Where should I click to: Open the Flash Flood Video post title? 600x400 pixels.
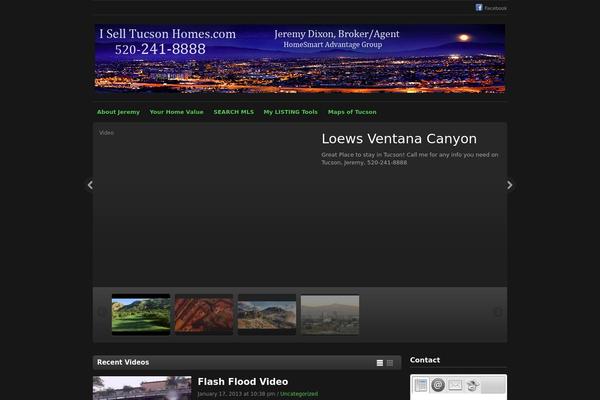pos(243,382)
